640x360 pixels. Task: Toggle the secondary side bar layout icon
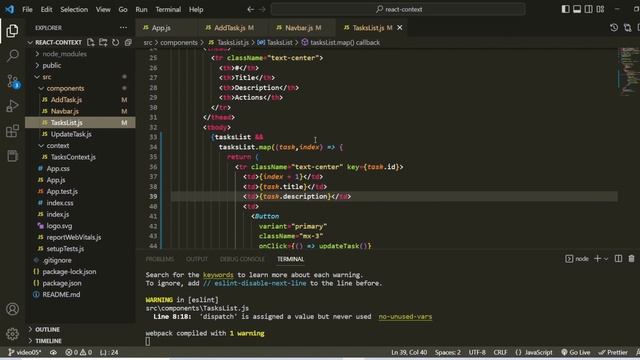[588, 9]
